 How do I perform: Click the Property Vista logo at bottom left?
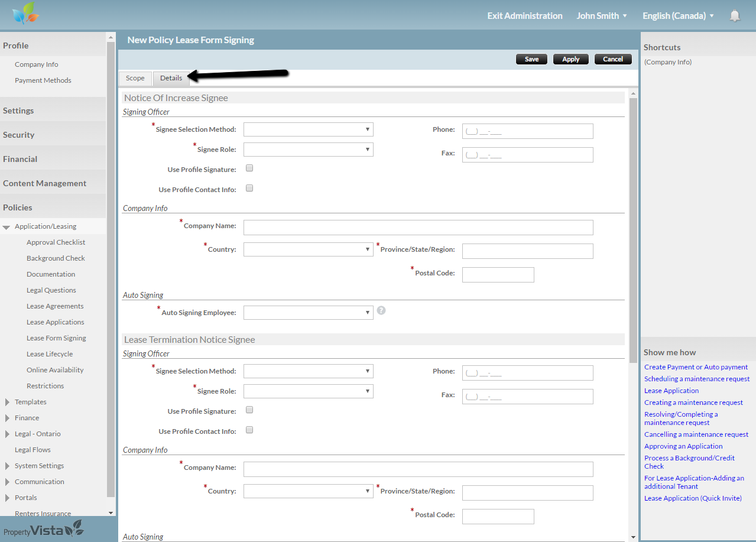point(43,530)
